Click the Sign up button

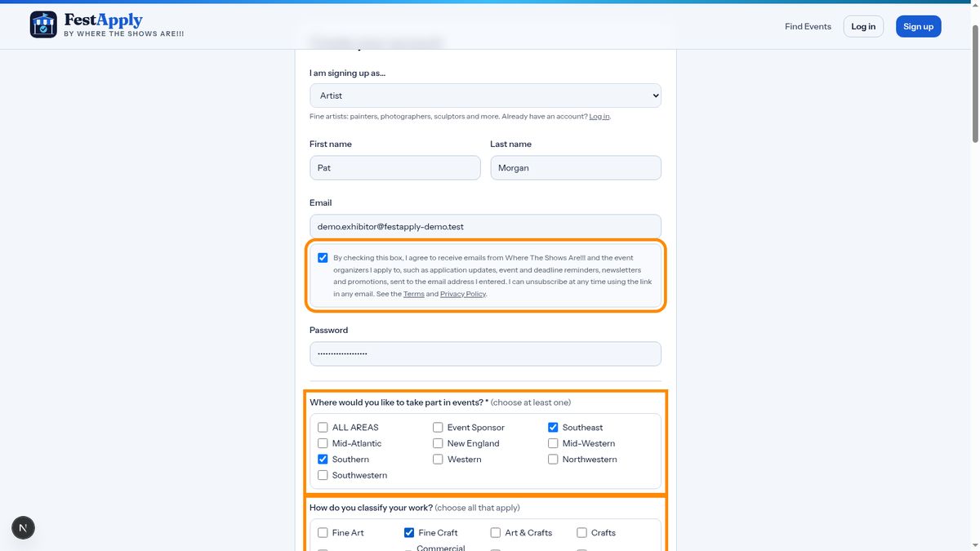coord(918,26)
